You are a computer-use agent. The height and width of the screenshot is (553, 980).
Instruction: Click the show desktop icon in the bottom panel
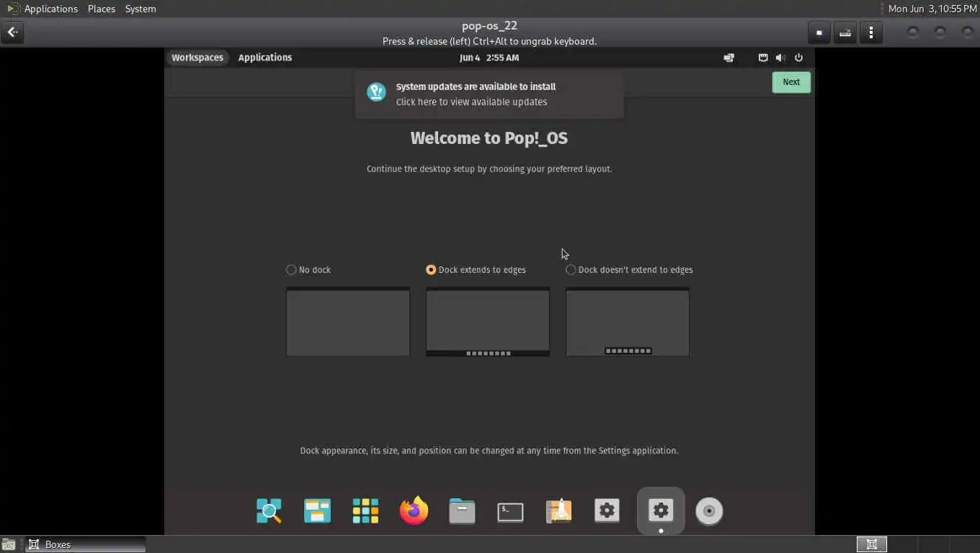[8, 545]
